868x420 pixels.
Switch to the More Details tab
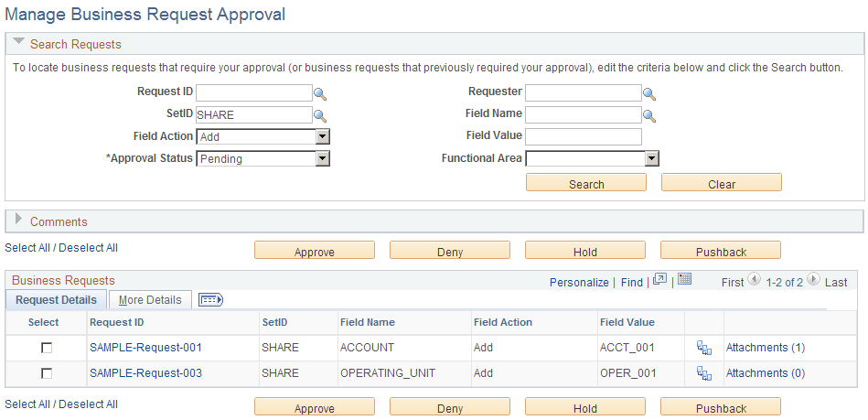(150, 300)
